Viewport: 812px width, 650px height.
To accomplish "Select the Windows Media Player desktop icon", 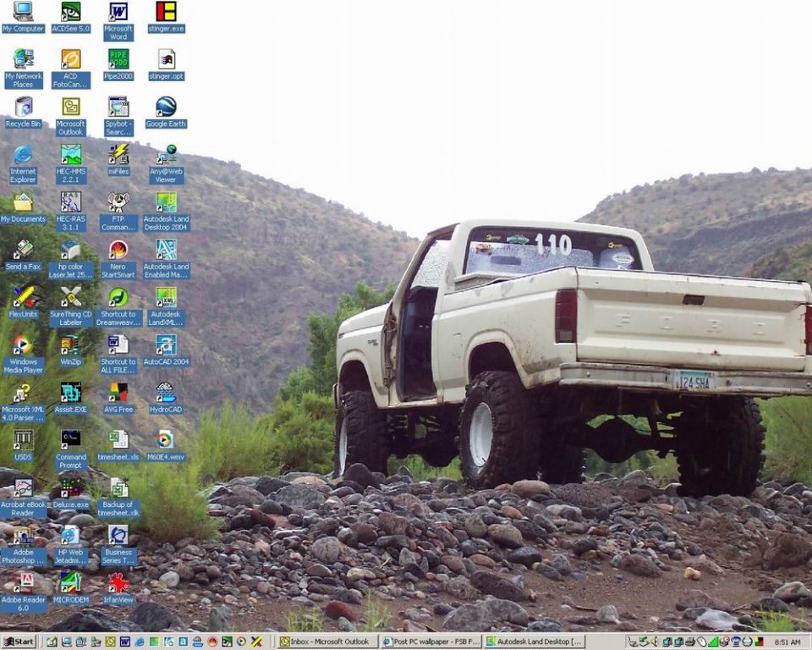I will [24, 355].
